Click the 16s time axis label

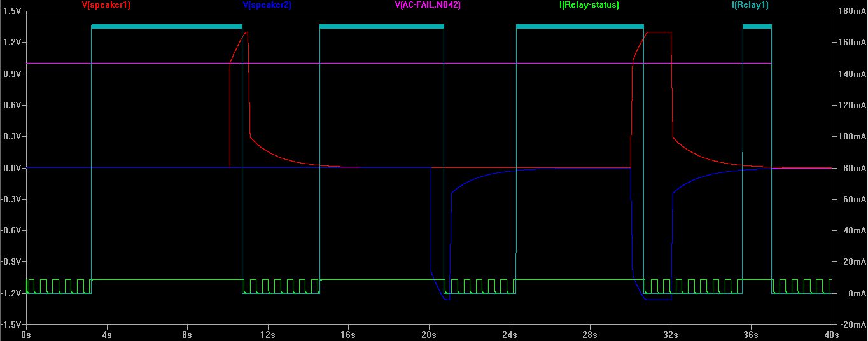point(348,335)
